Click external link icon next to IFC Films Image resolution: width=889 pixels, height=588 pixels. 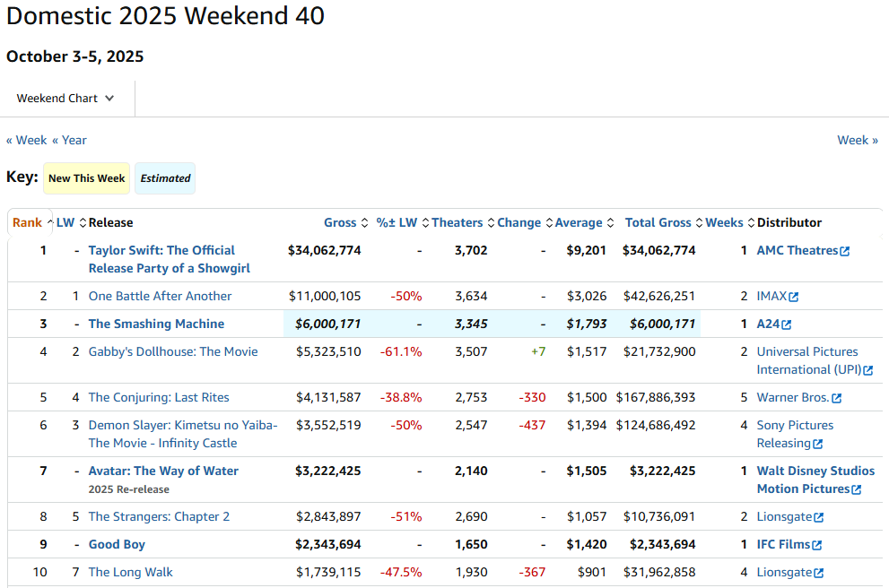[818, 545]
